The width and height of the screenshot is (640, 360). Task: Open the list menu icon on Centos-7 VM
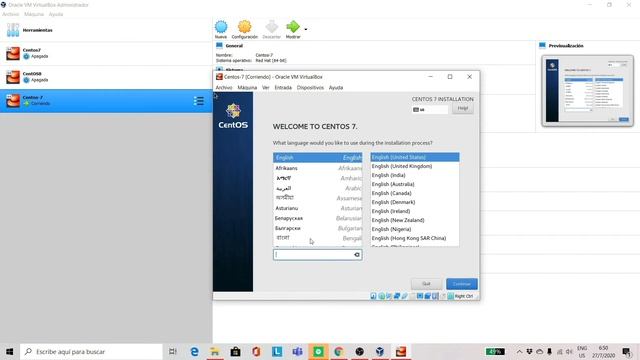[198, 101]
